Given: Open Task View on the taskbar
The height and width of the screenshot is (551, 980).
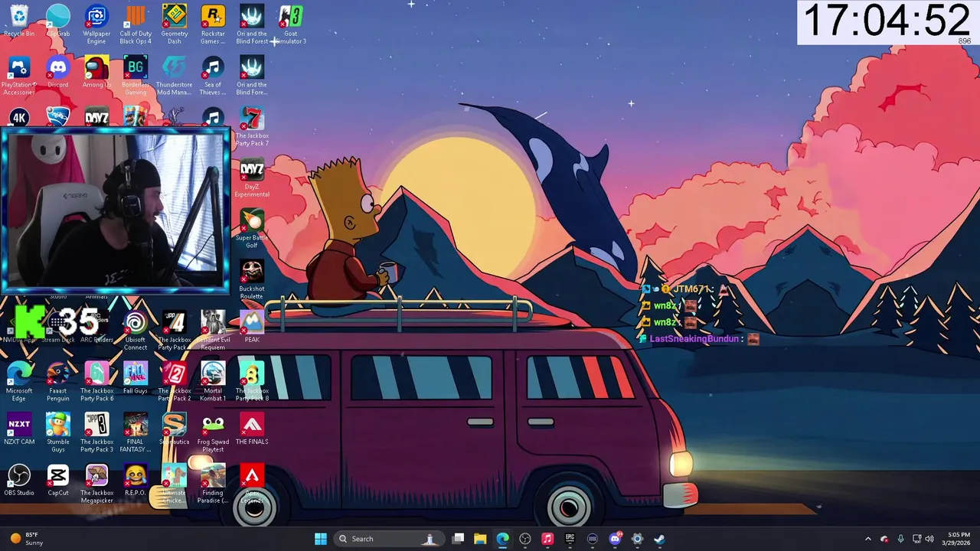Looking at the screenshot, I should [458, 539].
